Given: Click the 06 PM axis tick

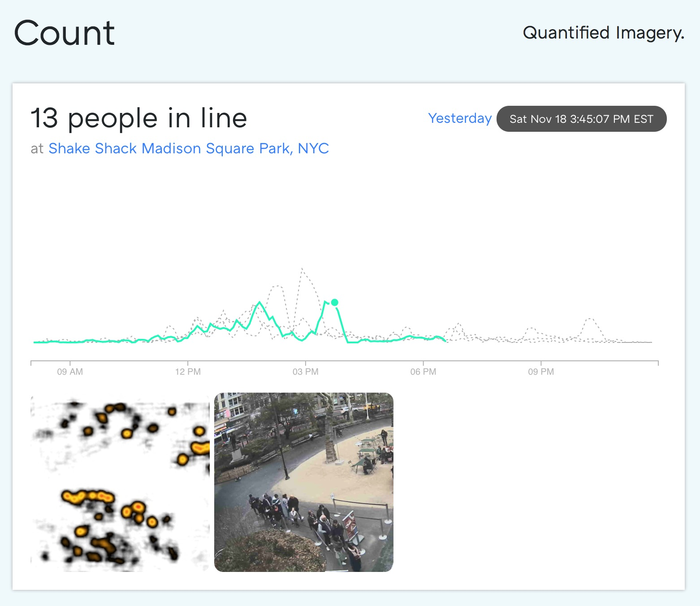Looking at the screenshot, I should [423, 372].
